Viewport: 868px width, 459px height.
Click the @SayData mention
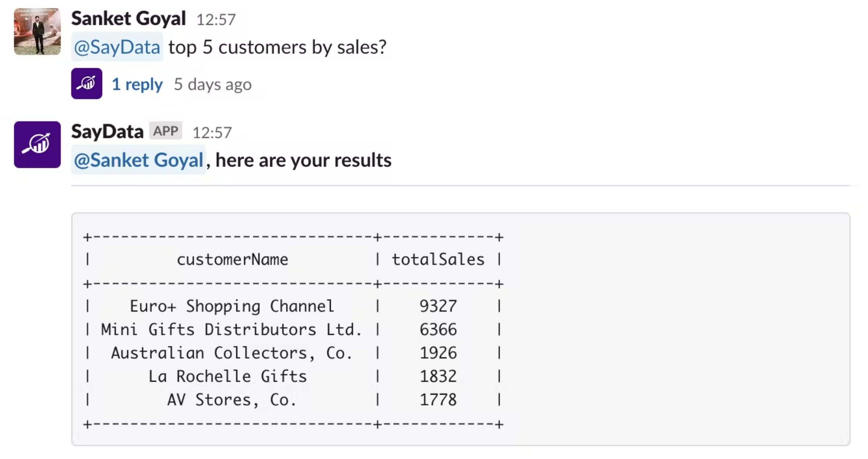tap(117, 47)
